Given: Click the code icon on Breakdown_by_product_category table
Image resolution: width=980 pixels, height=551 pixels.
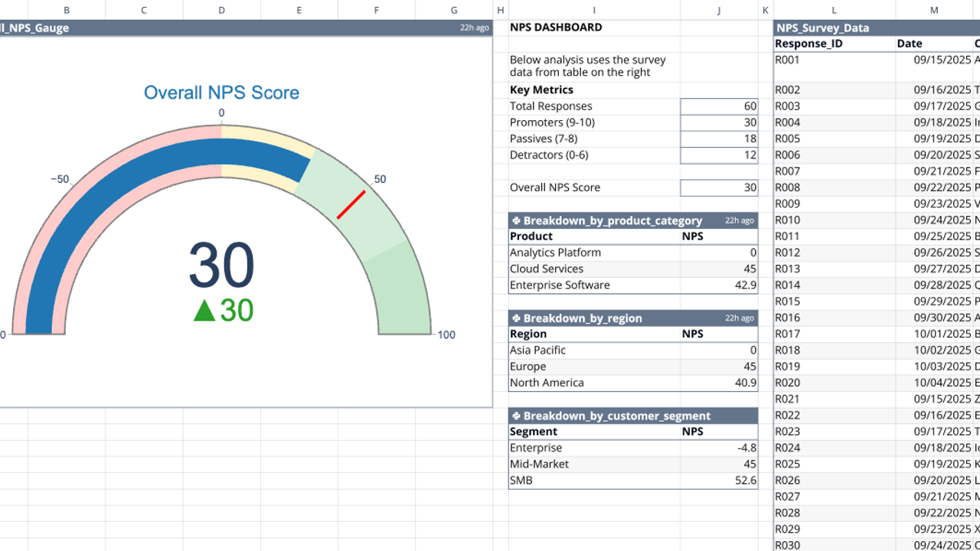Looking at the screenshot, I should [x=514, y=220].
